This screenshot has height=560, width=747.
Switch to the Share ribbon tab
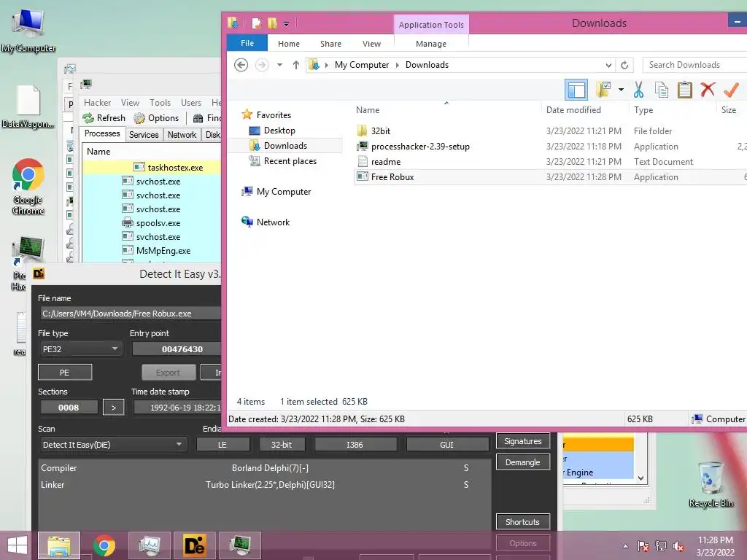[x=330, y=44]
